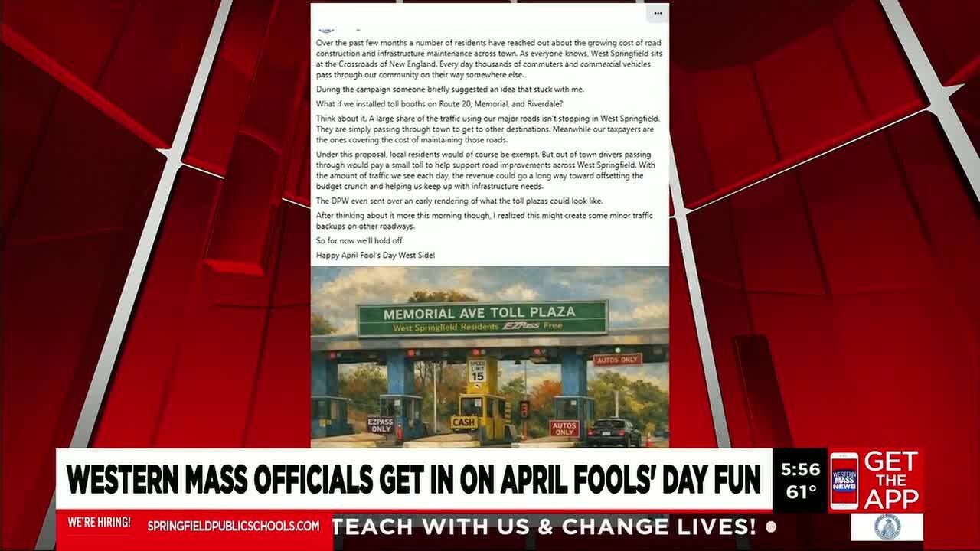Click the round seal logo under app banner
The image size is (980, 551).
click(x=887, y=527)
